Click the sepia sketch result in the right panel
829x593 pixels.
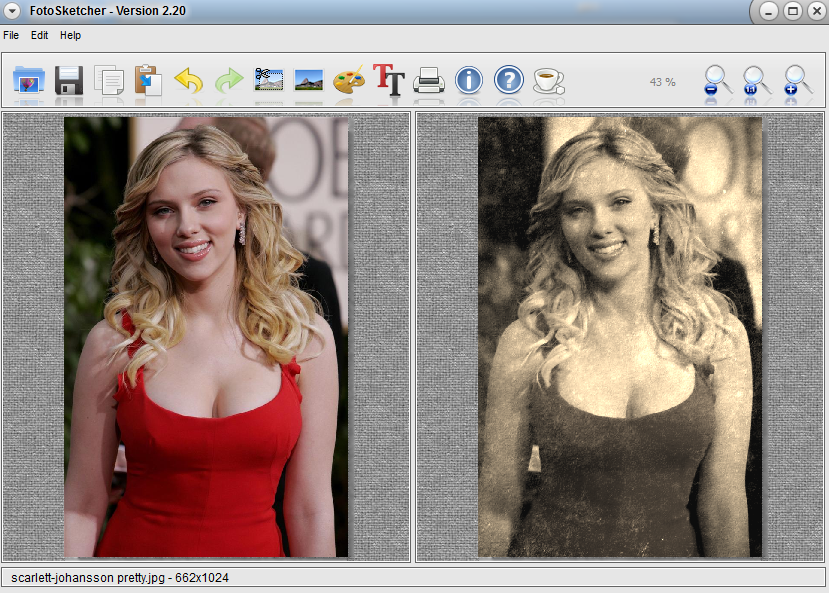[620, 337]
